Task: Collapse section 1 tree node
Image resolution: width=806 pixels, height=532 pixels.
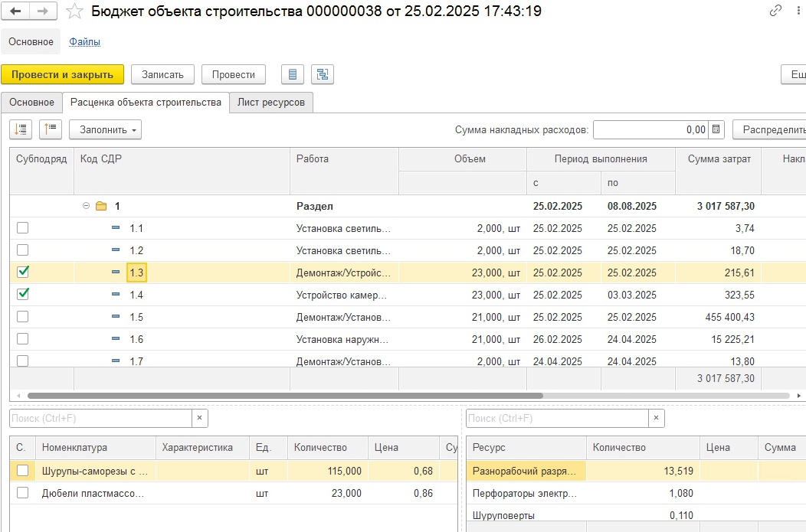Action: (86, 205)
